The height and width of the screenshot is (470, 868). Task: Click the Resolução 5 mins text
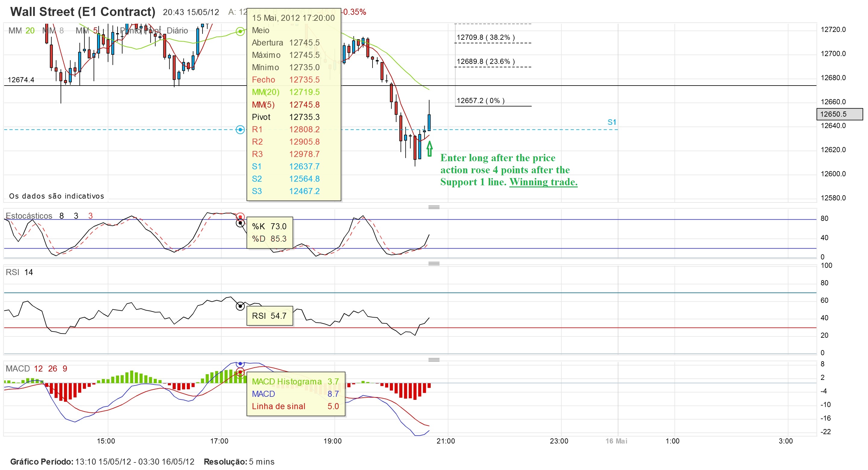(x=239, y=462)
